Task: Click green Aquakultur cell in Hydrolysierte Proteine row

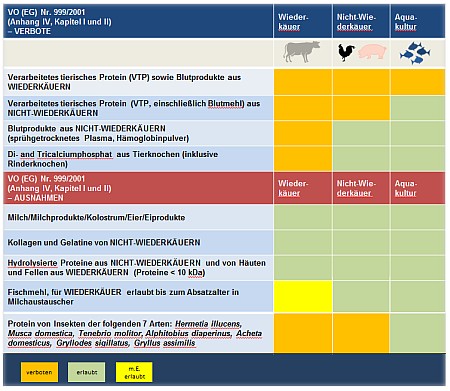Action: (x=417, y=268)
